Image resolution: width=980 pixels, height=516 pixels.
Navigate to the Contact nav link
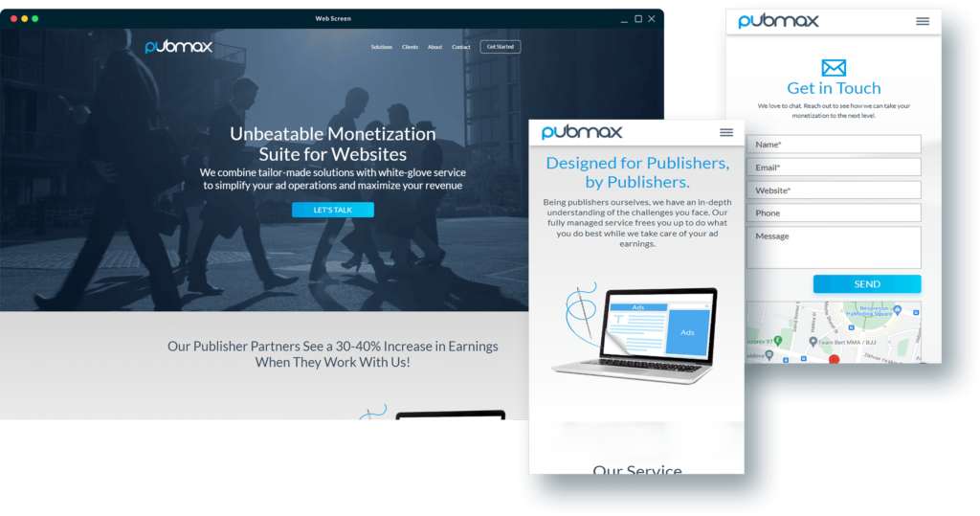pyautogui.click(x=461, y=47)
